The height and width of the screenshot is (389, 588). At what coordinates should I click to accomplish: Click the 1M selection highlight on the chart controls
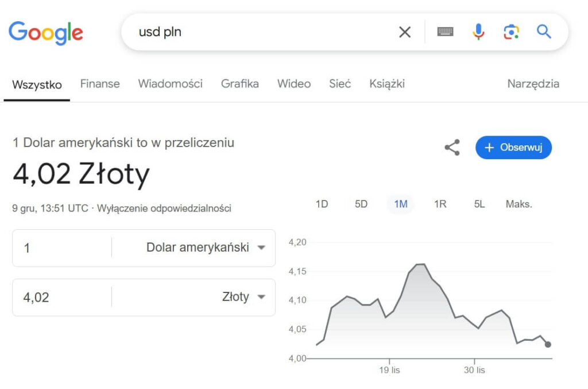[400, 204]
